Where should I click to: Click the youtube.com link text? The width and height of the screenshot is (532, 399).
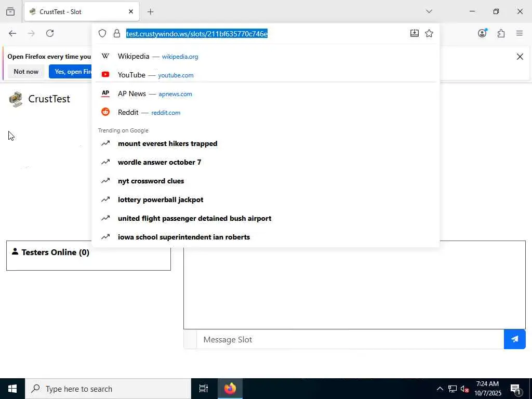[176, 75]
